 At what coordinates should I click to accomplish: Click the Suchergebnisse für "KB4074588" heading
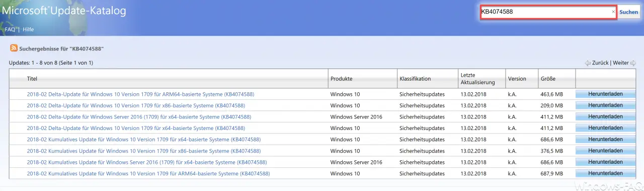(x=61, y=49)
